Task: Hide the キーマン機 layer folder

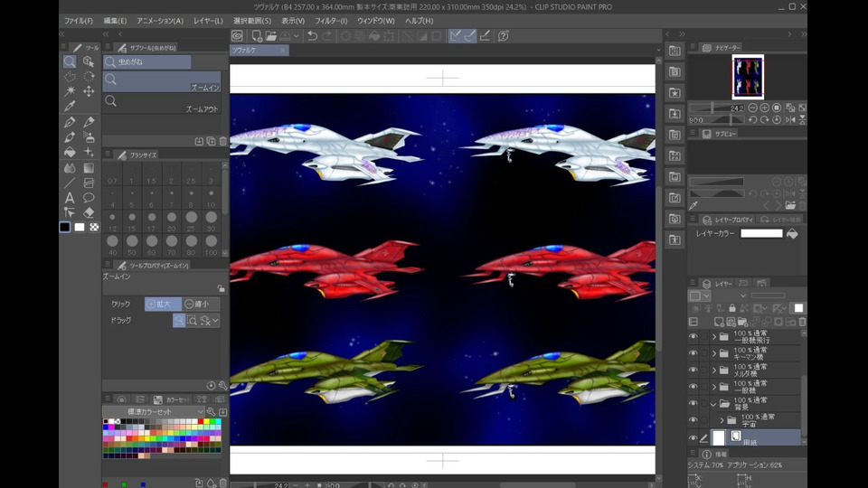Action: point(693,353)
